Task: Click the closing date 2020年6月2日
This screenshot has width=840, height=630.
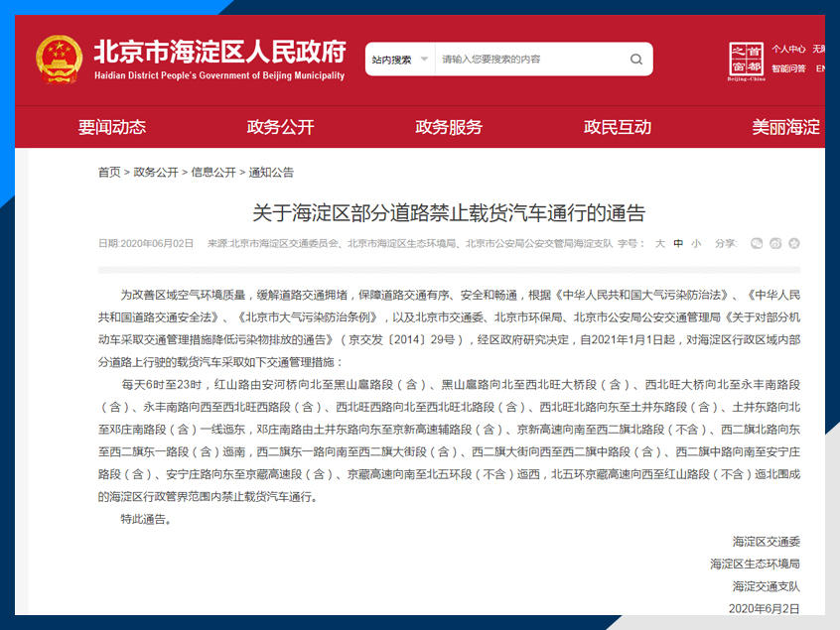Action: [764, 608]
